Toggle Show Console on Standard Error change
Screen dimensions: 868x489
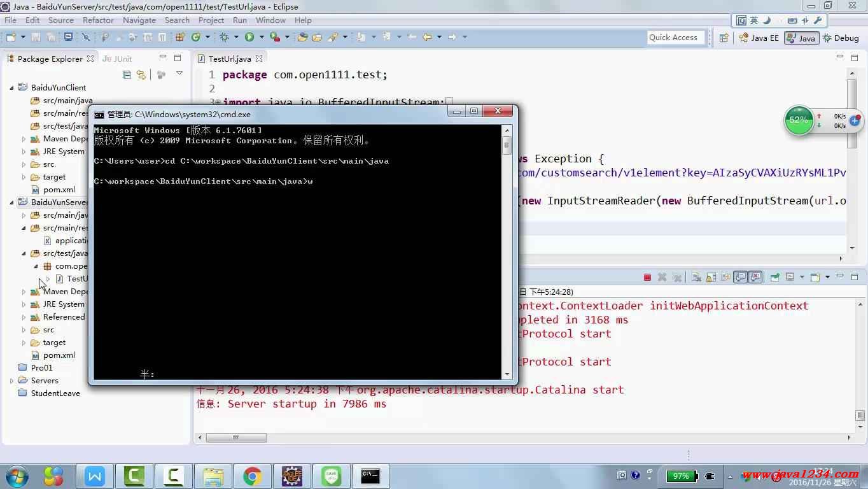coord(755,277)
